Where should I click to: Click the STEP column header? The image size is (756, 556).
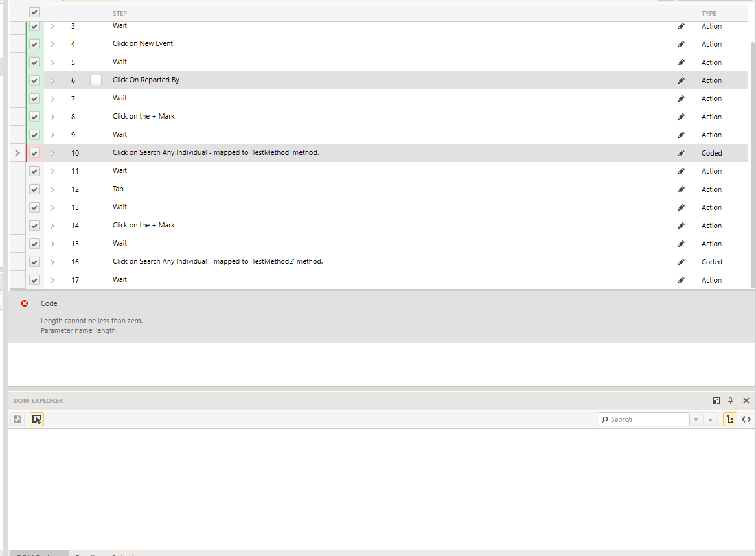(x=120, y=13)
